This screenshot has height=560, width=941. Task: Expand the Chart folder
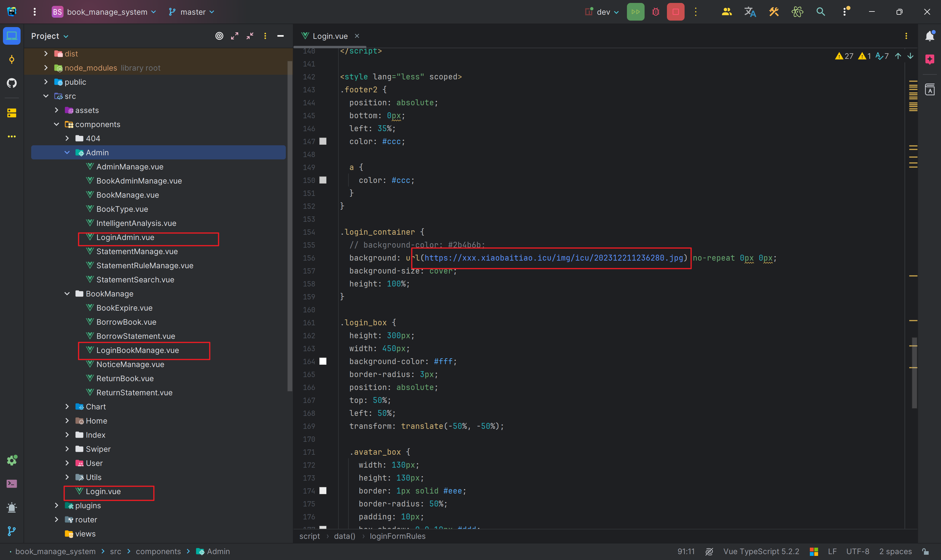click(67, 406)
